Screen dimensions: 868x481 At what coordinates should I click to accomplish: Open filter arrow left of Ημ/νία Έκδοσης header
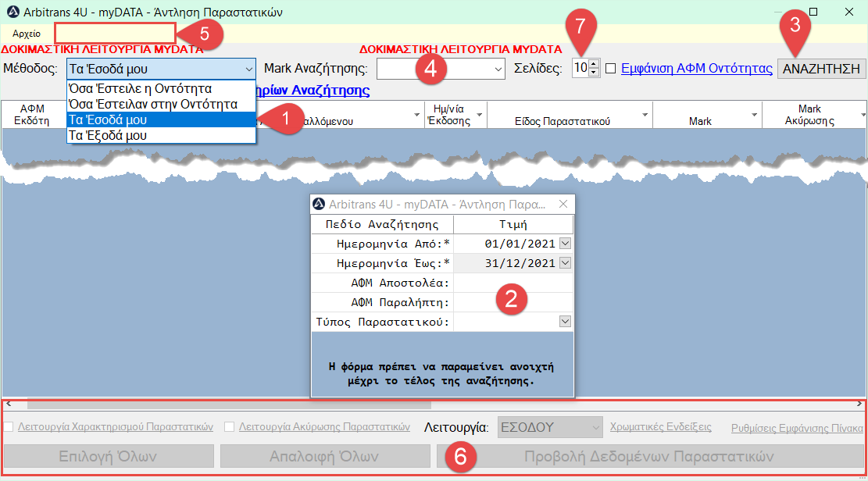[417, 115]
